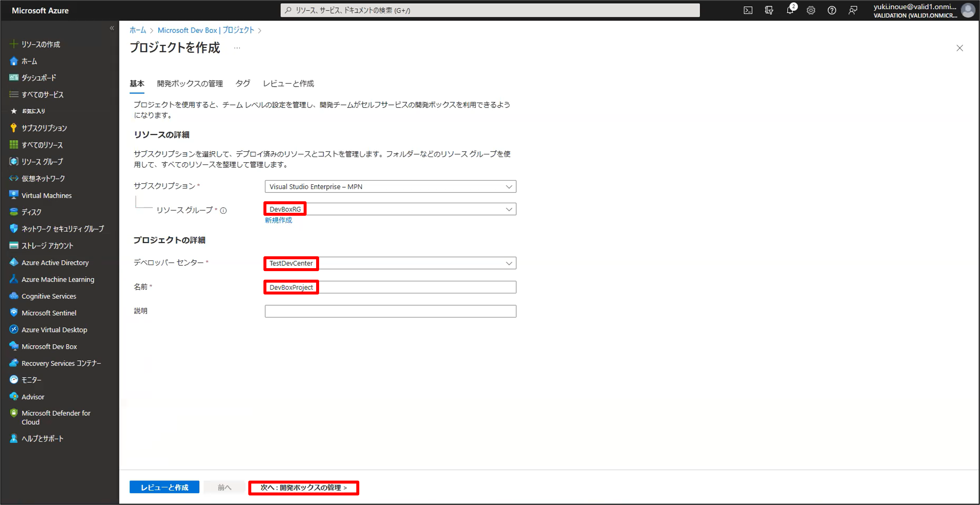Viewport: 980px width, 505px height.
Task: Click the help question mark icon
Action: [831, 10]
